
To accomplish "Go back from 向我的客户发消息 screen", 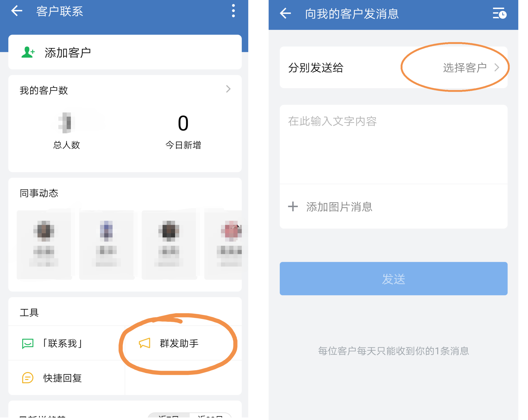I will point(285,13).
